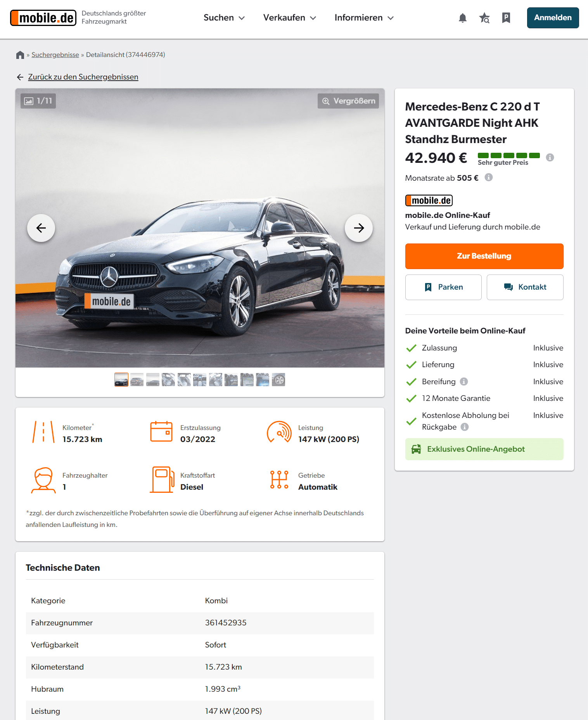Click Fahrzeugnummer value 361452935
The height and width of the screenshot is (720, 588).
click(x=226, y=623)
